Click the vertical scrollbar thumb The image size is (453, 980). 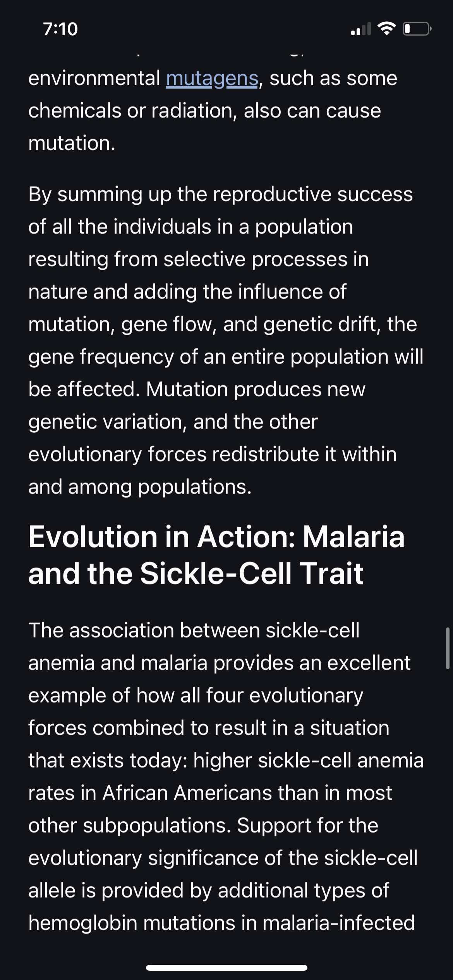[x=447, y=648]
